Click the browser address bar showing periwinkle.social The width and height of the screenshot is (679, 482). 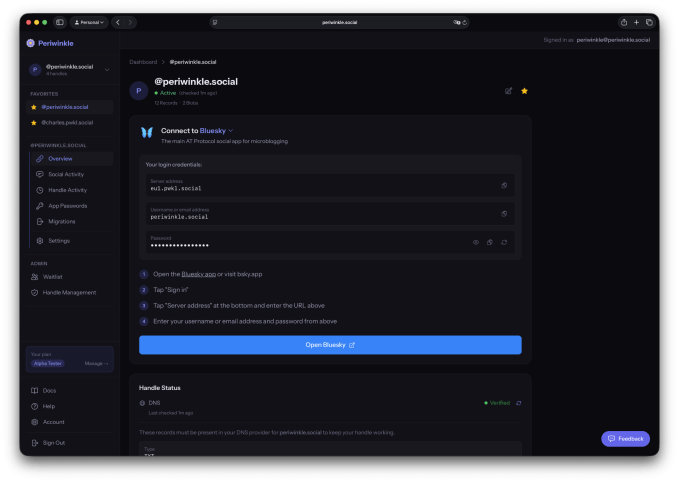coord(339,21)
